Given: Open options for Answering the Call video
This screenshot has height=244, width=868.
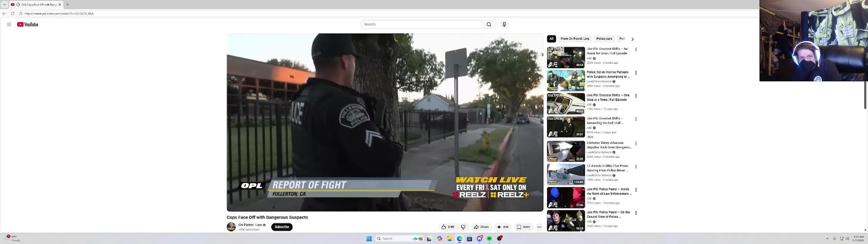Looking at the screenshot, I should pyautogui.click(x=636, y=119).
